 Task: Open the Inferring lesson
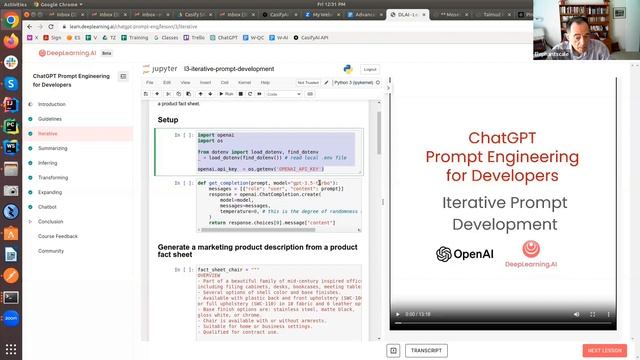coord(48,163)
